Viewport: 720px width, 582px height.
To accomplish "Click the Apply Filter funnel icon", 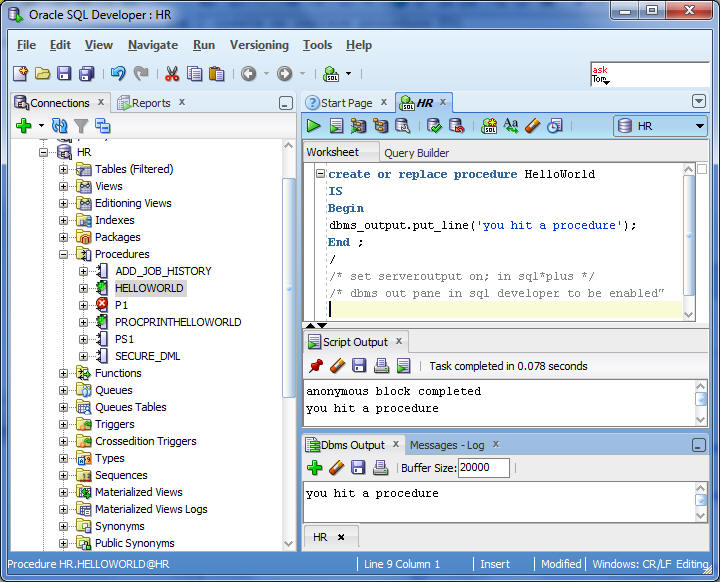I will [x=81, y=125].
